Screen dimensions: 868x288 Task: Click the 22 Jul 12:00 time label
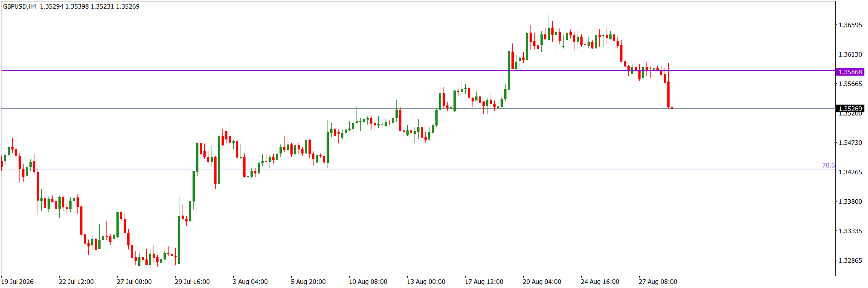click(76, 282)
